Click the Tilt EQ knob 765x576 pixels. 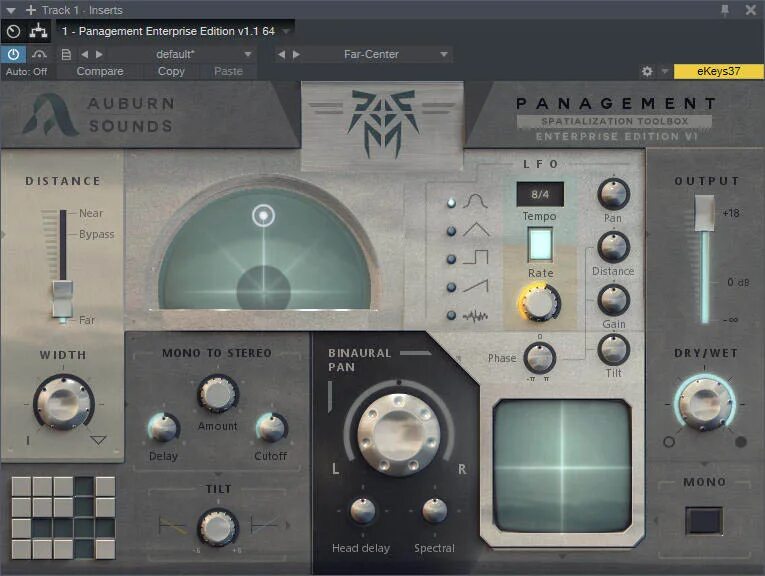point(218,527)
